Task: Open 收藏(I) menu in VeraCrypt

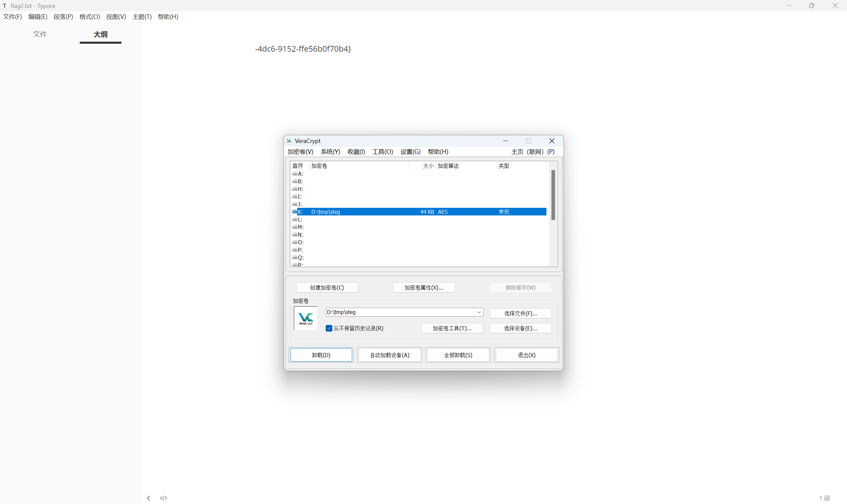Action: pos(356,152)
